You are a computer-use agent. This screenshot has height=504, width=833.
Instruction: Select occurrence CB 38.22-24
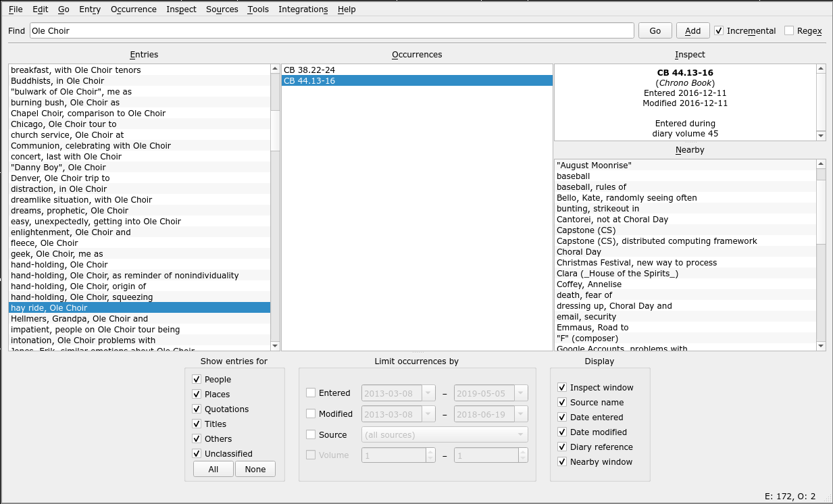pyautogui.click(x=417, y=70)
